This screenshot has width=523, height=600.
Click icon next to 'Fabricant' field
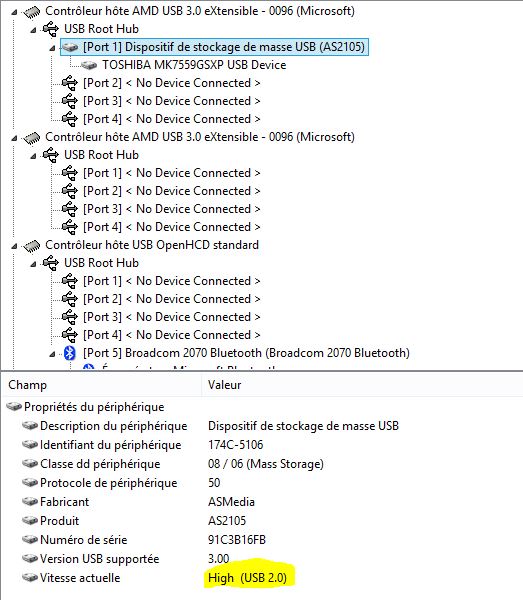tap(30, 501)
